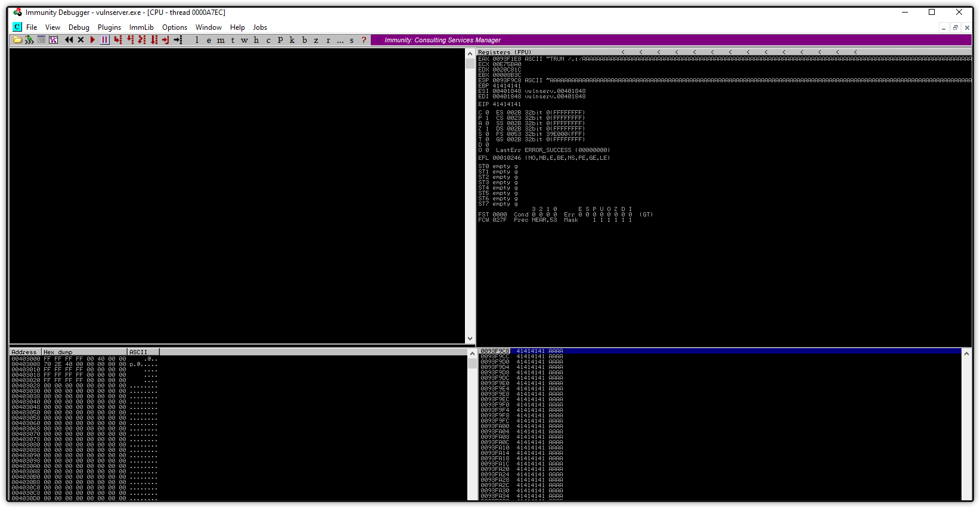
Task: Click the Close program X icon
Action: click(x=80, y=40)
